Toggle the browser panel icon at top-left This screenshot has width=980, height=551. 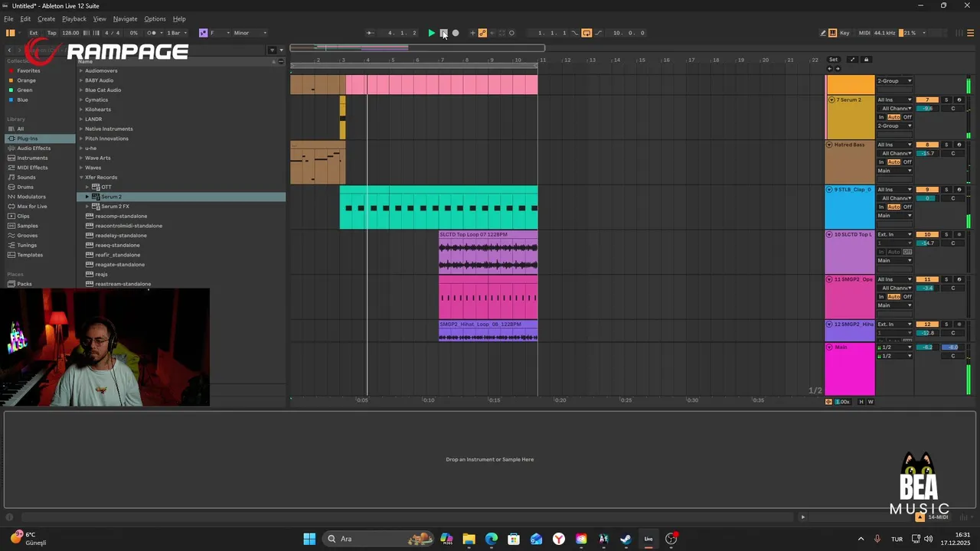[10, 33]
